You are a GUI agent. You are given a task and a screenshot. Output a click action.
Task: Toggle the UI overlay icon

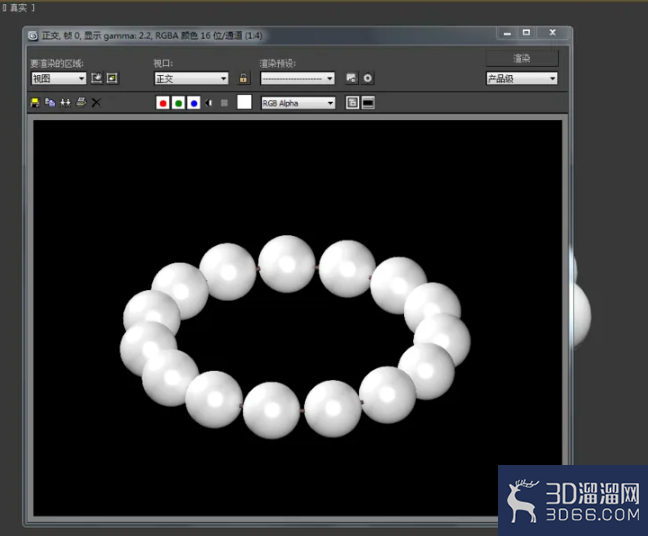point(352,103)
